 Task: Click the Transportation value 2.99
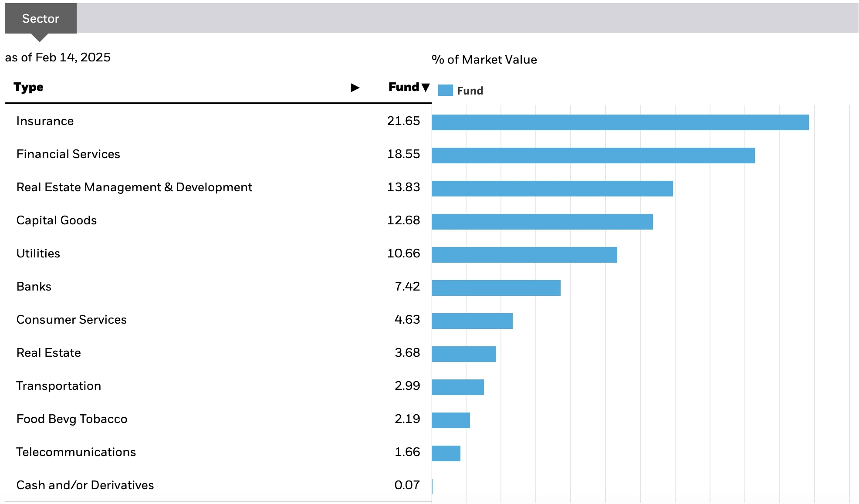click(x=407, y=386)
